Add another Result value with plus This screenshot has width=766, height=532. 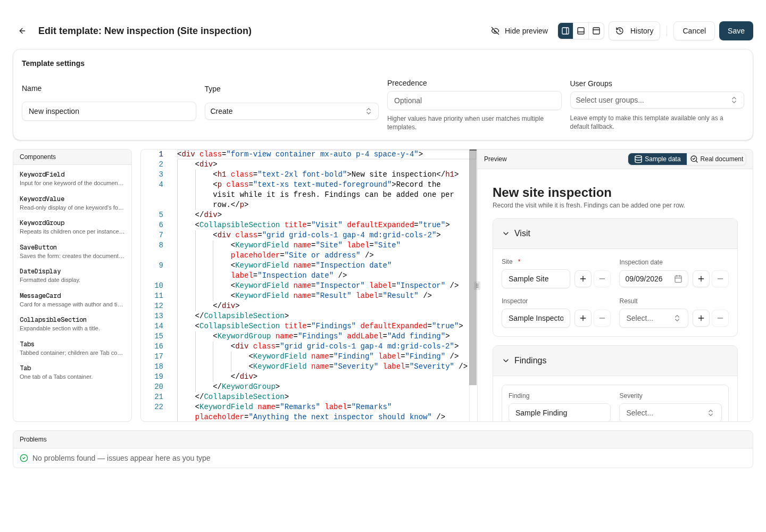click(x=701, y=318)
